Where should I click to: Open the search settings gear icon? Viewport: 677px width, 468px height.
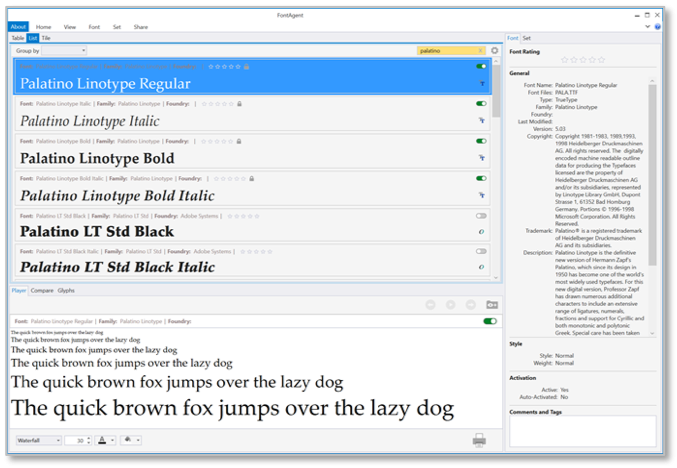tap(494, 51)
